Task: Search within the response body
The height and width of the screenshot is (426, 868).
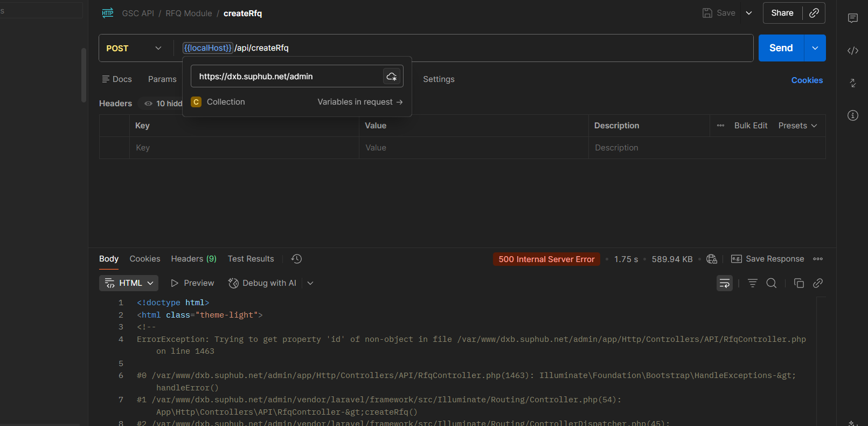Action: (772, 283)
